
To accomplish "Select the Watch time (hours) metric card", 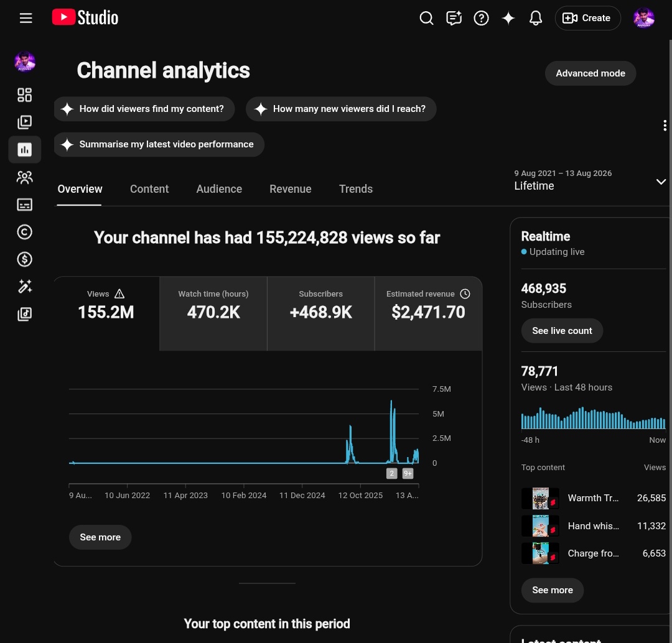I will 213,313.
